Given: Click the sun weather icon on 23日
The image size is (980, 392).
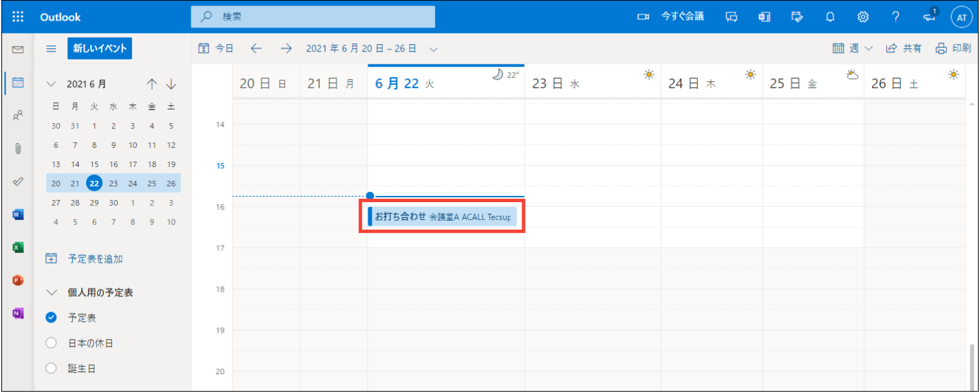Looking at the screenshot, I should 648,74.
